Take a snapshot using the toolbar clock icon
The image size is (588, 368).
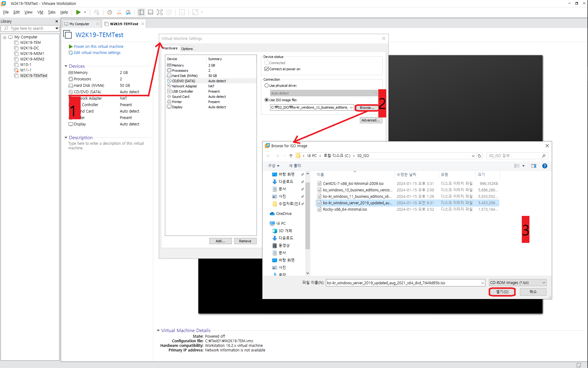coord(109,12)
